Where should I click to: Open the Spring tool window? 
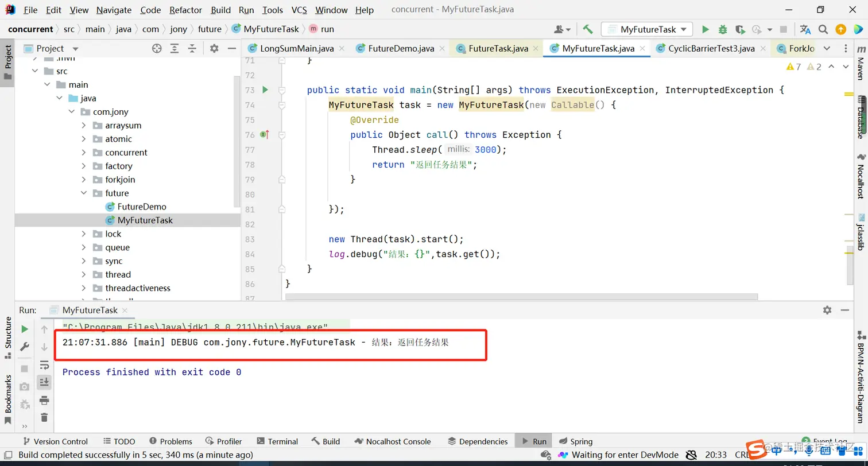click(x=575, y=441)
